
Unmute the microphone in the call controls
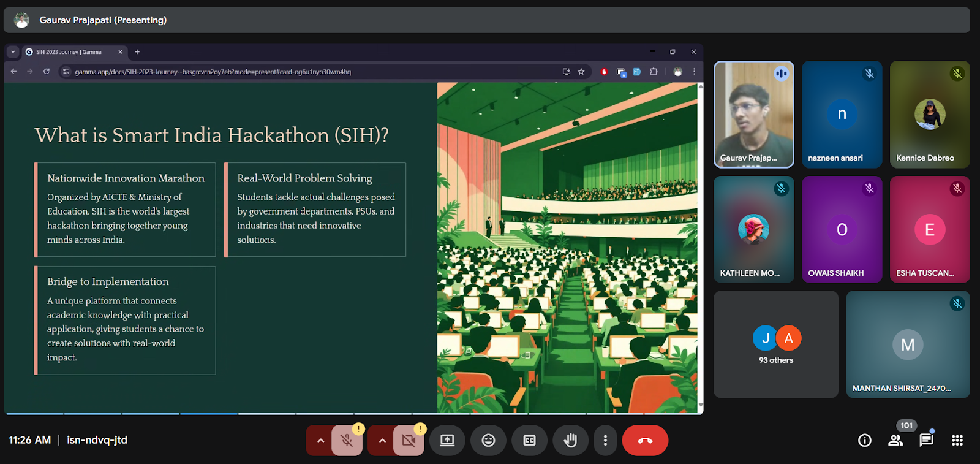coord(347,441)
